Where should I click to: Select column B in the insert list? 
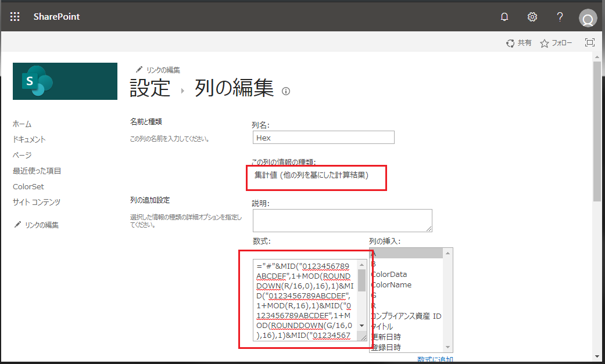pos(406,264)
